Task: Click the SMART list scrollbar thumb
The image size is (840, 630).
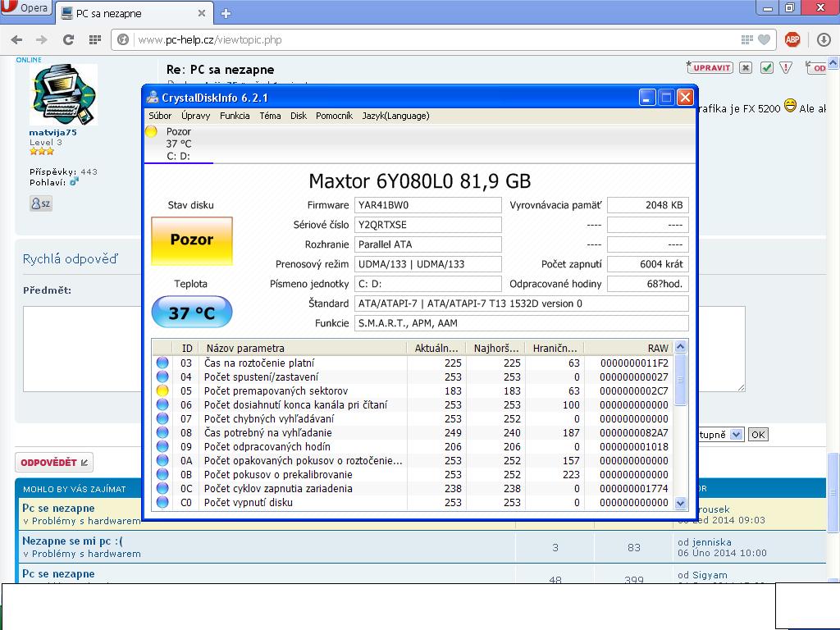Action: [680, 380]
